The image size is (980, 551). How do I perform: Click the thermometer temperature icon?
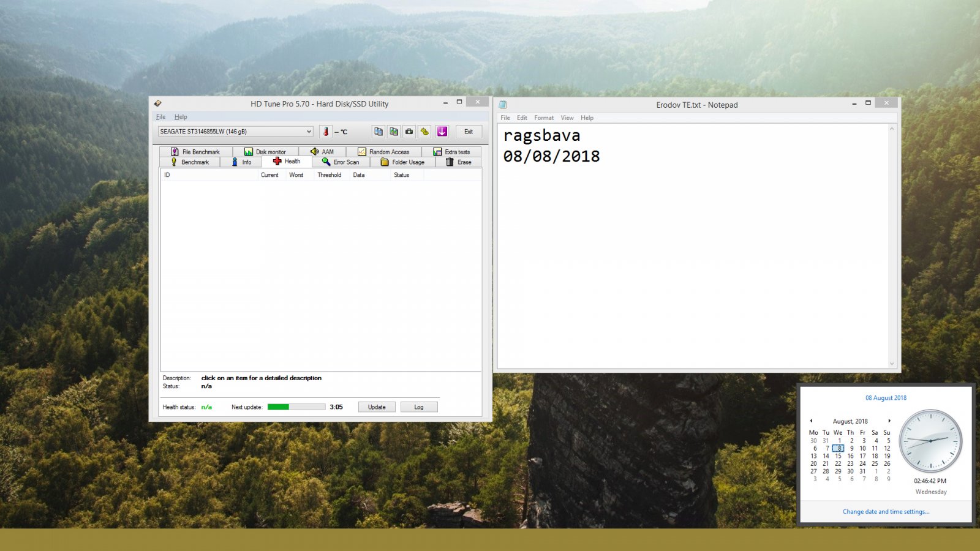click(x=326, y=132)
